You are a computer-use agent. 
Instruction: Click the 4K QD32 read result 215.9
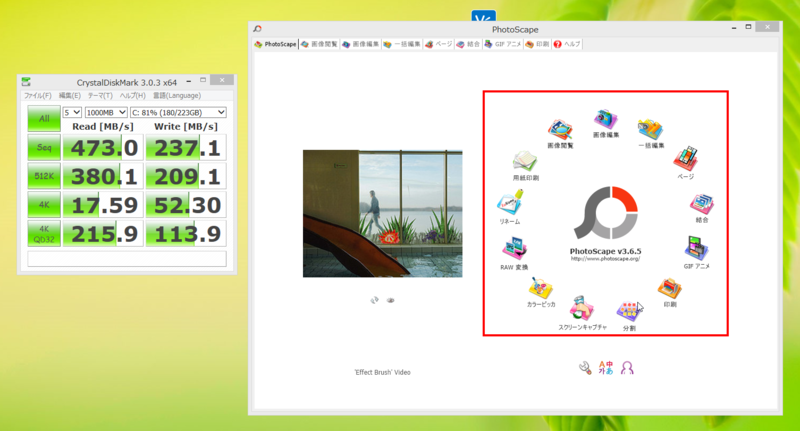(103, 234)
